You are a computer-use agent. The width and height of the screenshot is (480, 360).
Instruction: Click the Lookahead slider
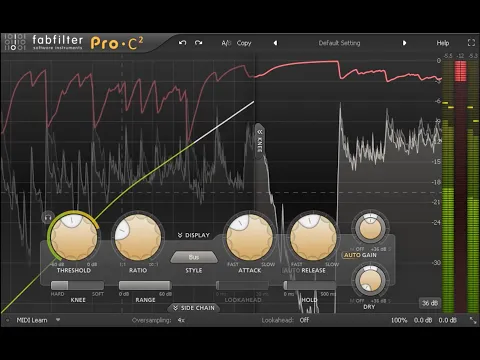(x=242, y=285)
